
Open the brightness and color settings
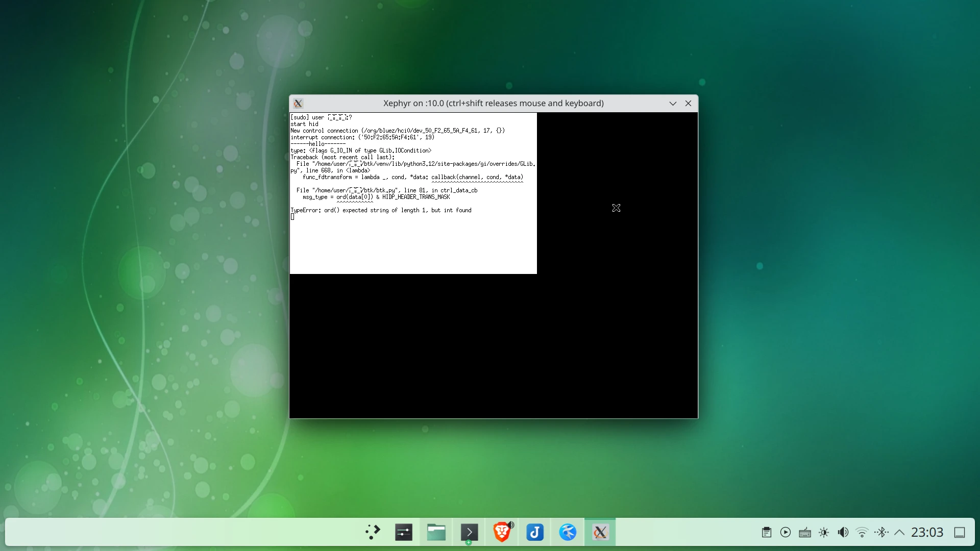pos(824,532)
